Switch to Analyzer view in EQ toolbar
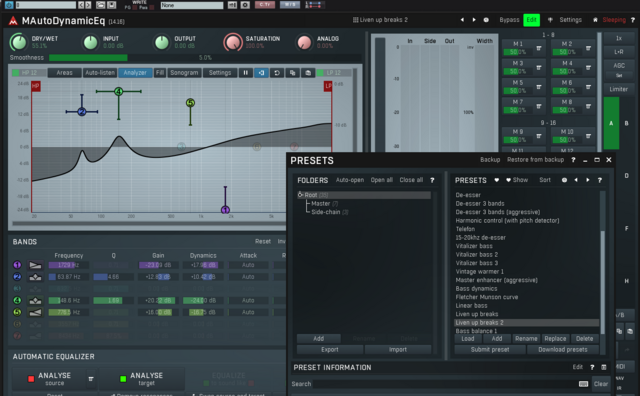The width and height of the screenshot is (640, 396). pyautogui.click(x=135, y=73)
